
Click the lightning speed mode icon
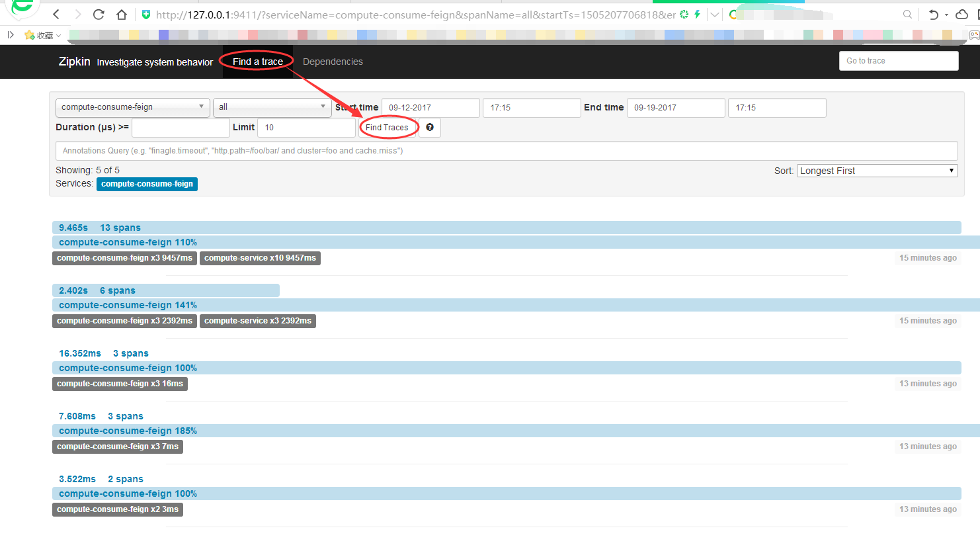point(697,14)
